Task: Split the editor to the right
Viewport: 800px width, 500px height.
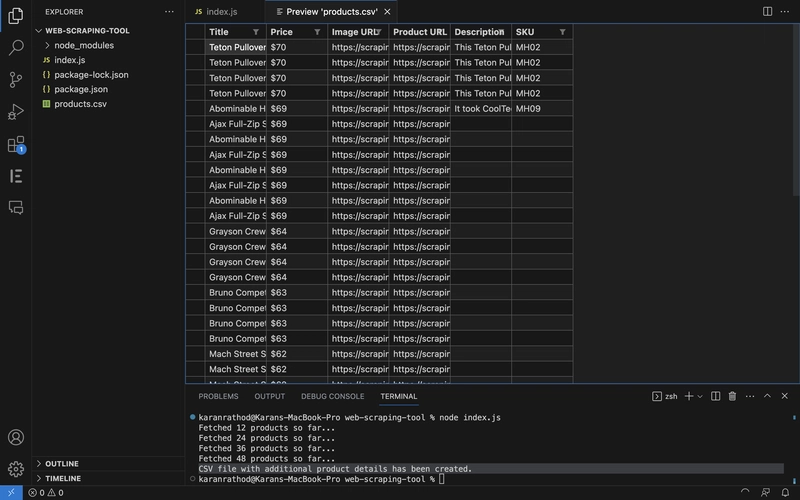Action: 767,11
